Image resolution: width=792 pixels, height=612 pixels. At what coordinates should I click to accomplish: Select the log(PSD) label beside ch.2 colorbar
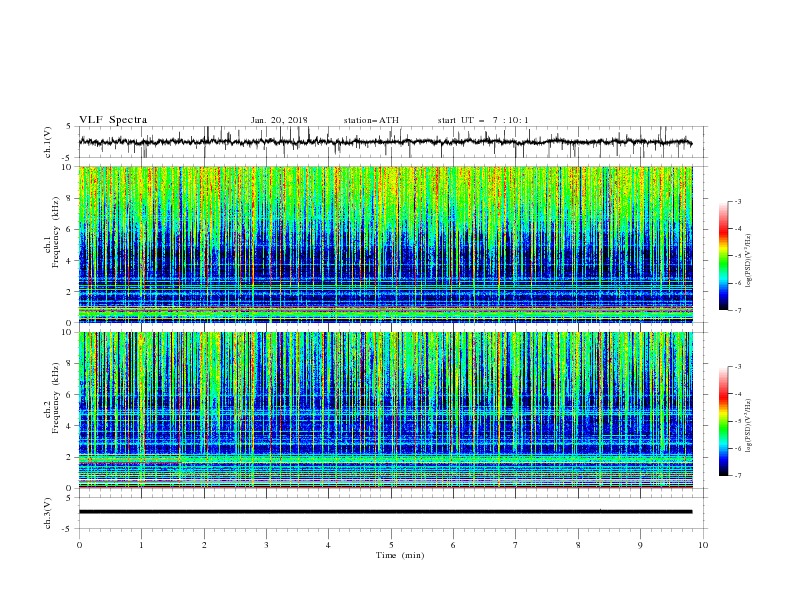pos(749,426)
